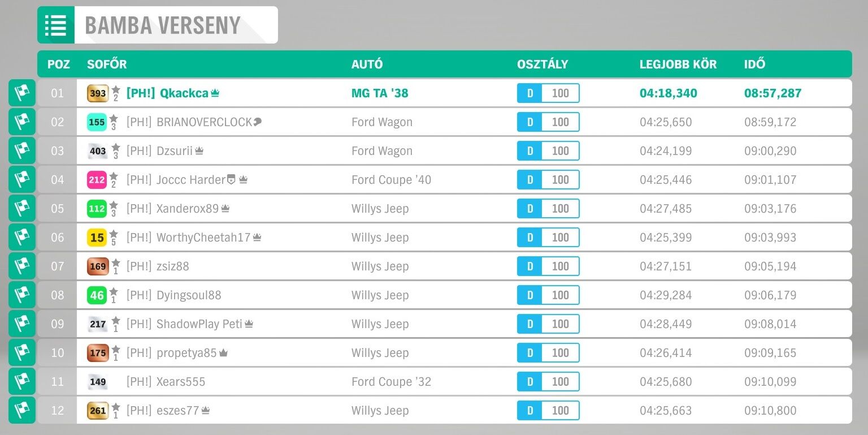Screen dimensions: 868x435
Task: Select driver [PH!] WorthyCheetah17
Action: click(188, 238)
